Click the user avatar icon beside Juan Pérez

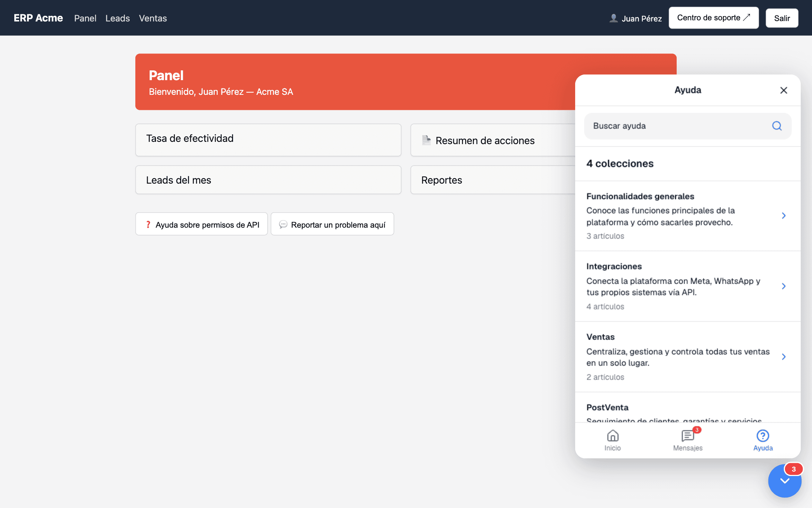[614, 18]
